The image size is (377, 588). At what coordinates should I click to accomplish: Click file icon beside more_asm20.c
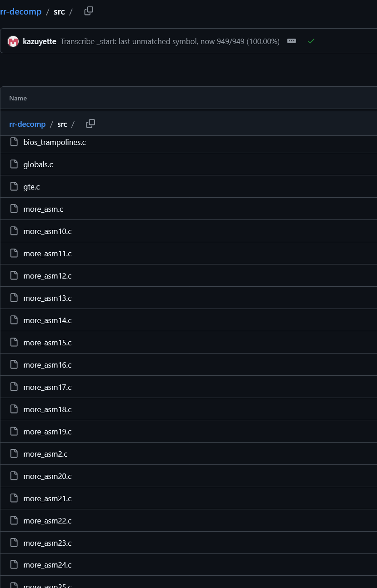[14, 476]
